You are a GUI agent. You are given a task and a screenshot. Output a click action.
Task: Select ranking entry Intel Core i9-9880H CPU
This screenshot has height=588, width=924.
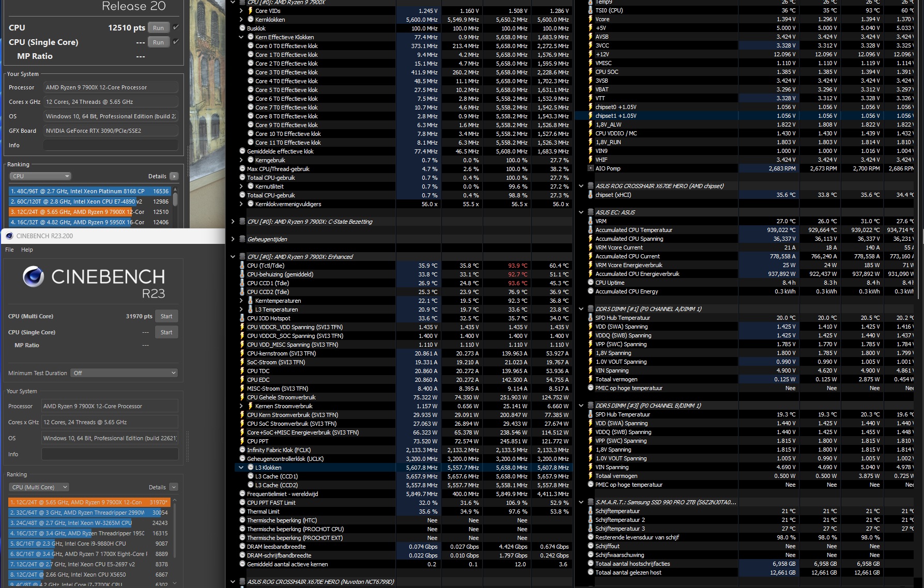coord(89,544)
